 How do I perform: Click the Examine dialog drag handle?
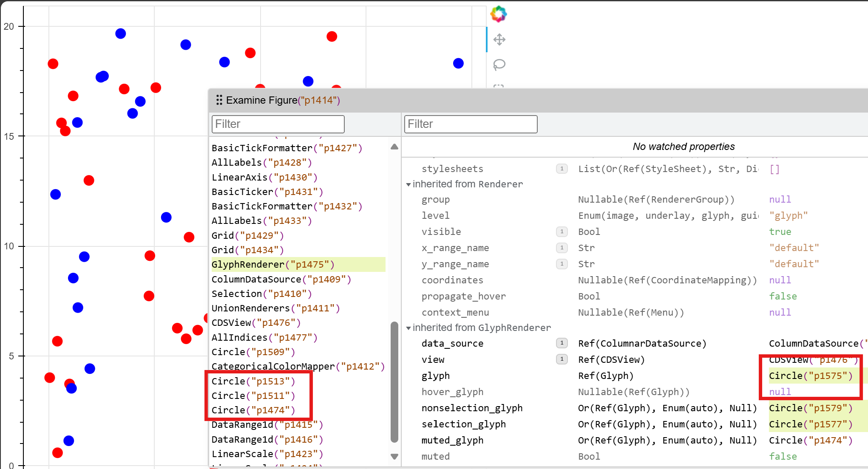(219, 100)
